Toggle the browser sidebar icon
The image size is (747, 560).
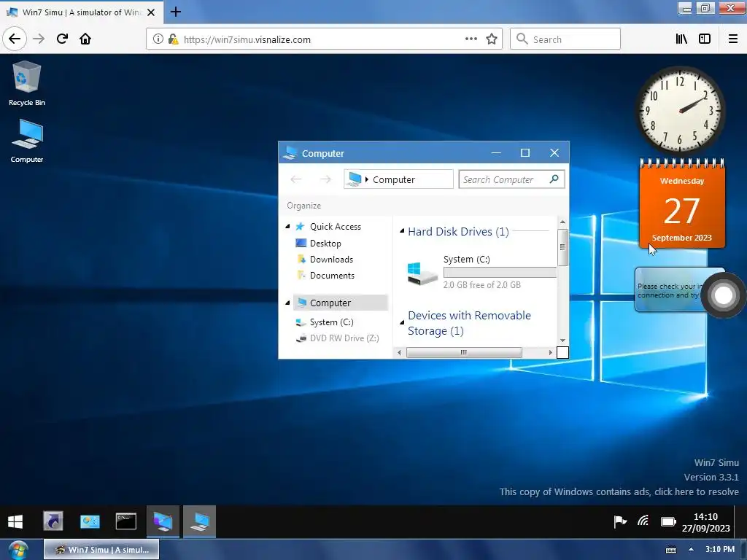pos(705,39)
